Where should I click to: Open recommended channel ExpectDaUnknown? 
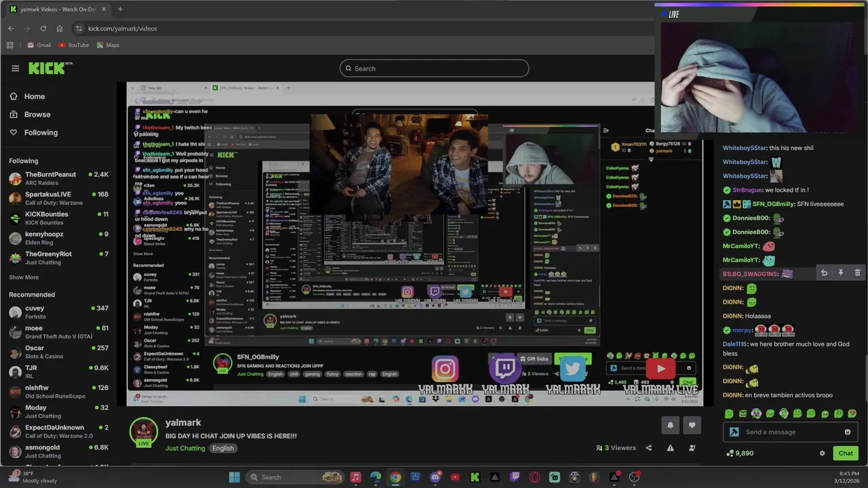tap(58, 431)
